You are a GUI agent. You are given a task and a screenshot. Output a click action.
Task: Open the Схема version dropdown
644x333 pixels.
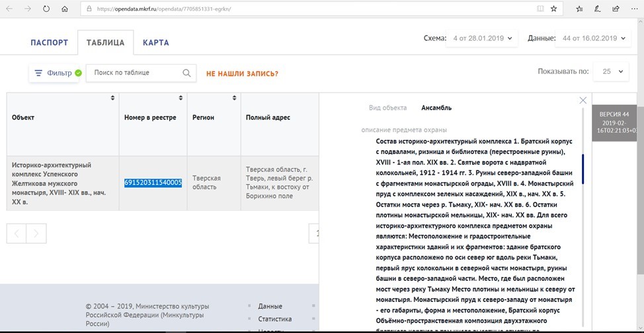pos(482,38)
